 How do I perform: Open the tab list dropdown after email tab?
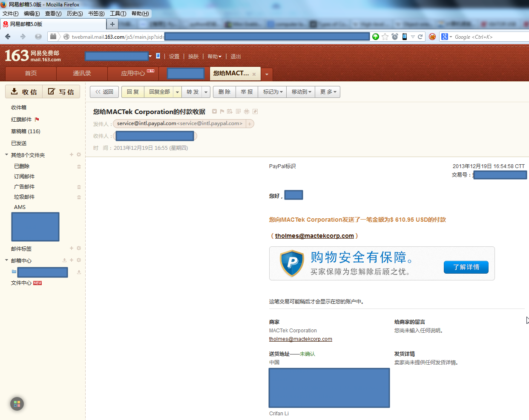point(267,74)
